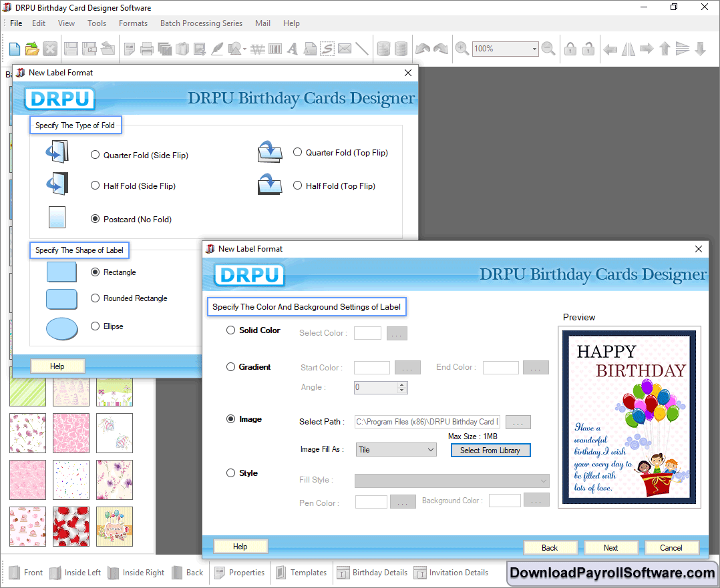Select the barcode tool icon
Viewport: 720px width, 588px height.
pos(275,49)
